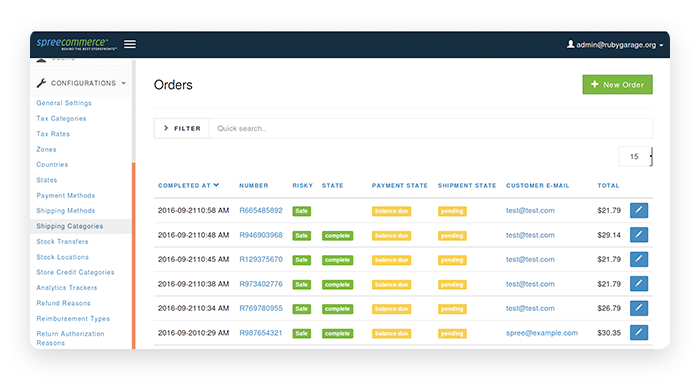Viewport: 700px width, 379px height.
Task: Open Tax Categories
Action: [x=61, y=118]
